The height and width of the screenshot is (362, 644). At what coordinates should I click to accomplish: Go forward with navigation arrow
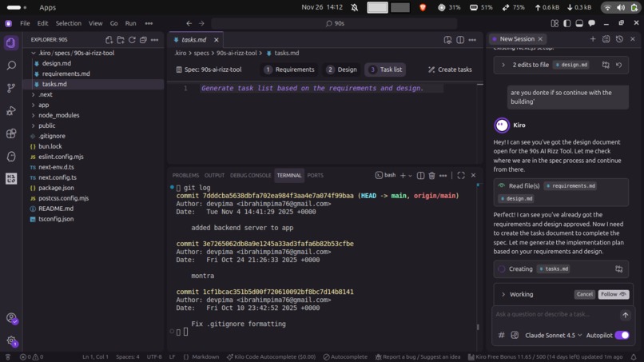point(201,23)
